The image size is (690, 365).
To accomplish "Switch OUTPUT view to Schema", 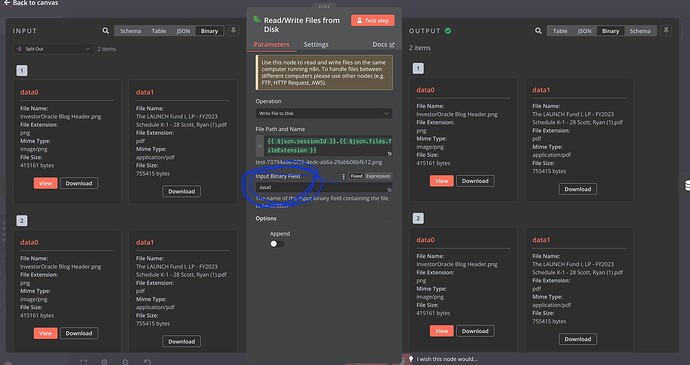I will 640,31.
